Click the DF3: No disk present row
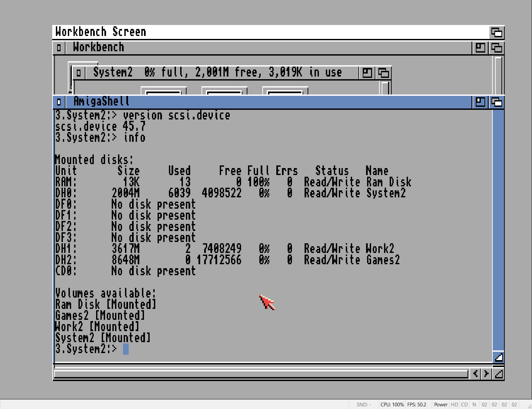The image size is (532, 409). click(x=125, y=238)
